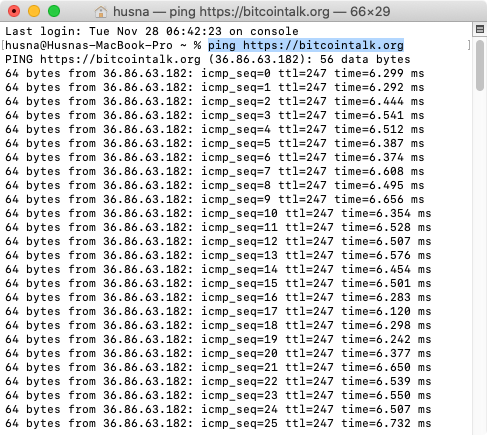The height and width of the screenshot is (435, 487).
Task: Click the empty scrollbar track below thumb
Action: pyautogui.click(x=480, y=260)
